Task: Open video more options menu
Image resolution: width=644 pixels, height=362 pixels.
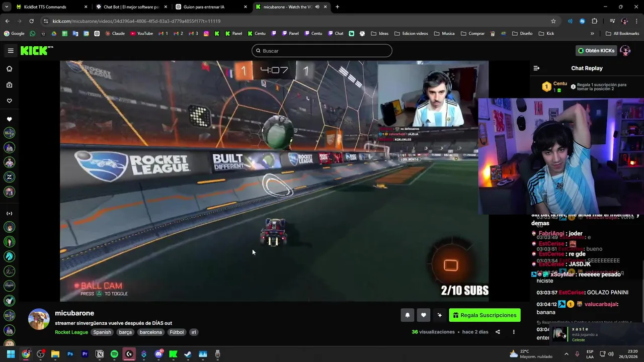Action: pyautogui.click(x=514, y=332)
